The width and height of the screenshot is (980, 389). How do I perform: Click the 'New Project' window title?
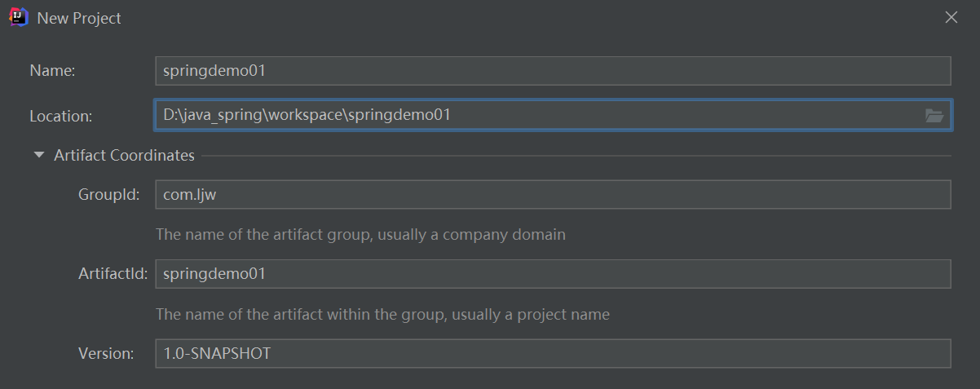[x=79, y=18]
